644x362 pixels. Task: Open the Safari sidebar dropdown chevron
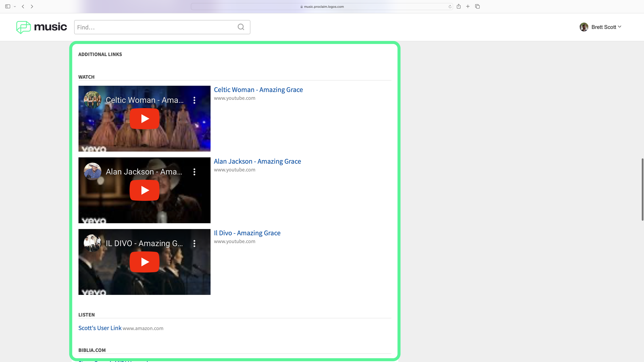click(x=15, y=7)
